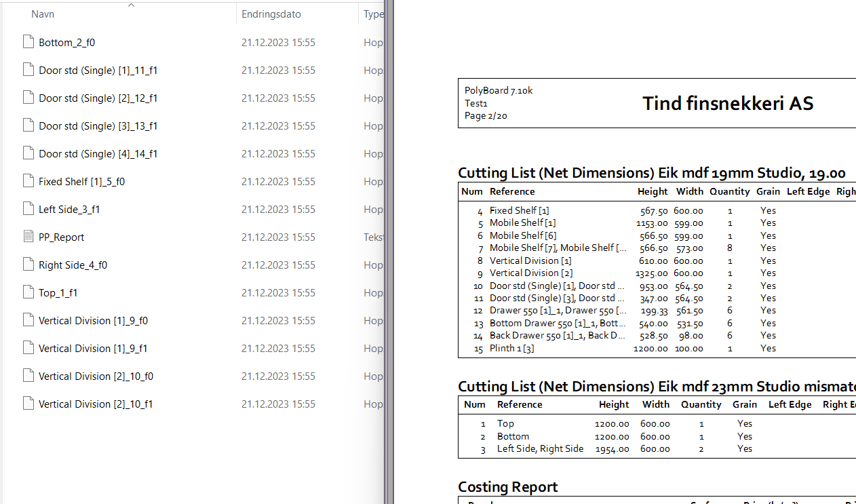Click the Right Side_4_f0 file icon
This screenshot has height=504, width=856.
[x=28, y=265]
